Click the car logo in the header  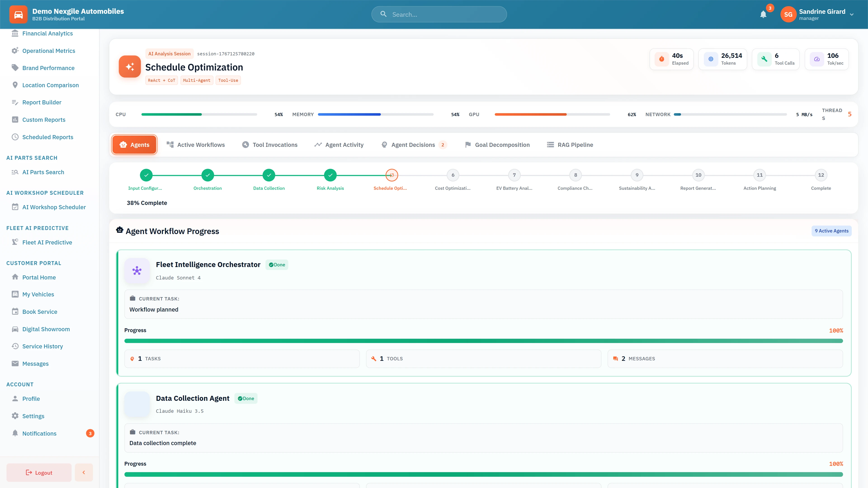tap(19, 14)
